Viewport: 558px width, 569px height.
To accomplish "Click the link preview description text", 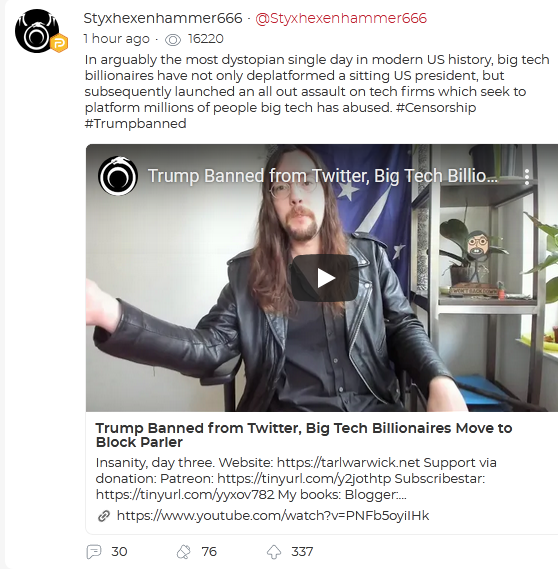I will pyautogui.click(x=296, y=479).
